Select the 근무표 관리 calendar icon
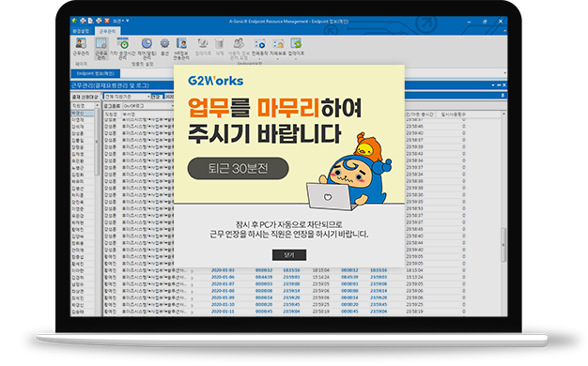 pyautogui.click(x=101, y=43)
